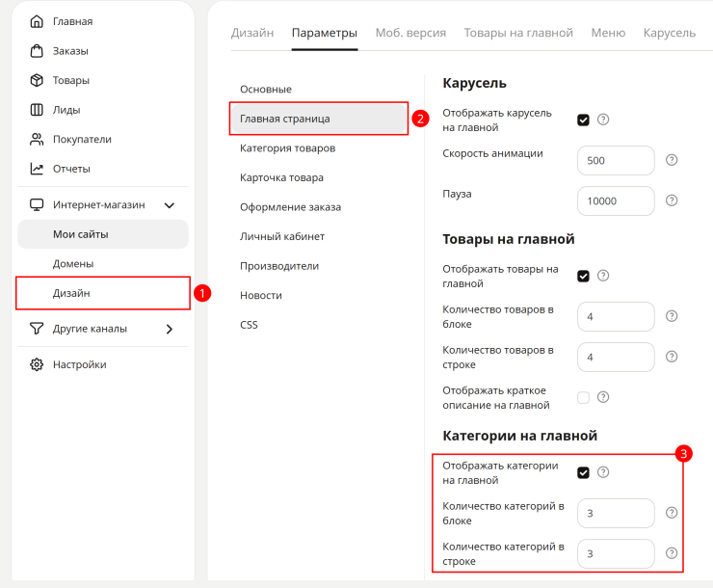Click the Лиды columns icon

(37, 110)
